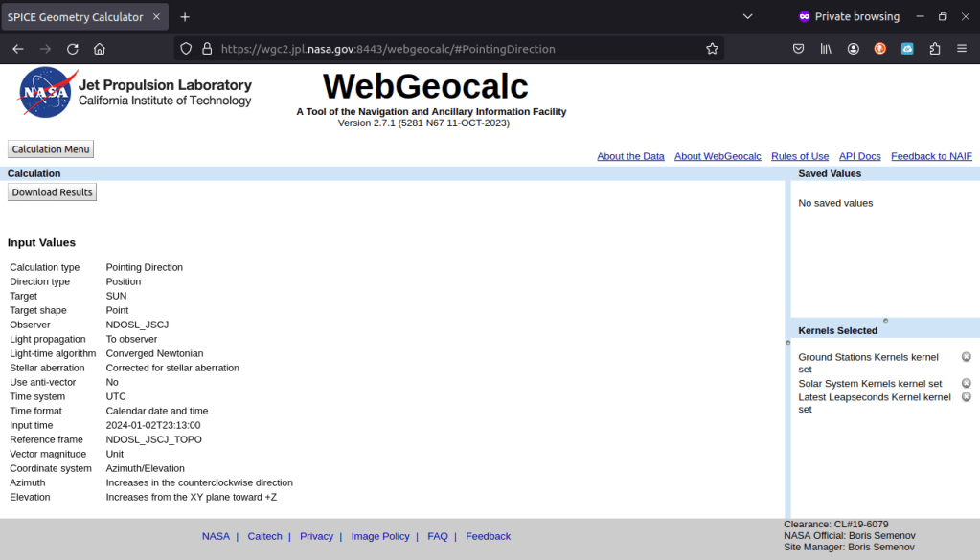Bookmark this page with the star icon

712,49
